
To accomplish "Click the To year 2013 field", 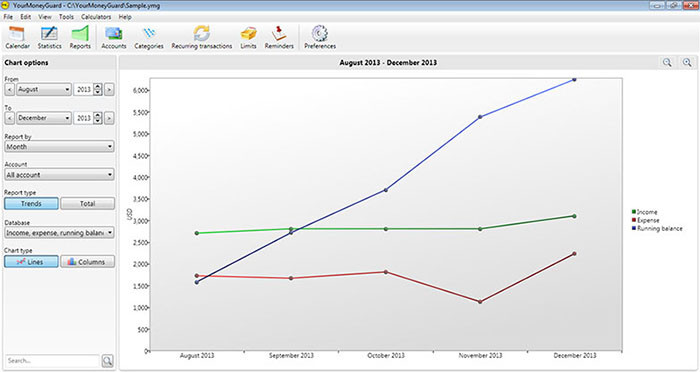I will point(83,118).
